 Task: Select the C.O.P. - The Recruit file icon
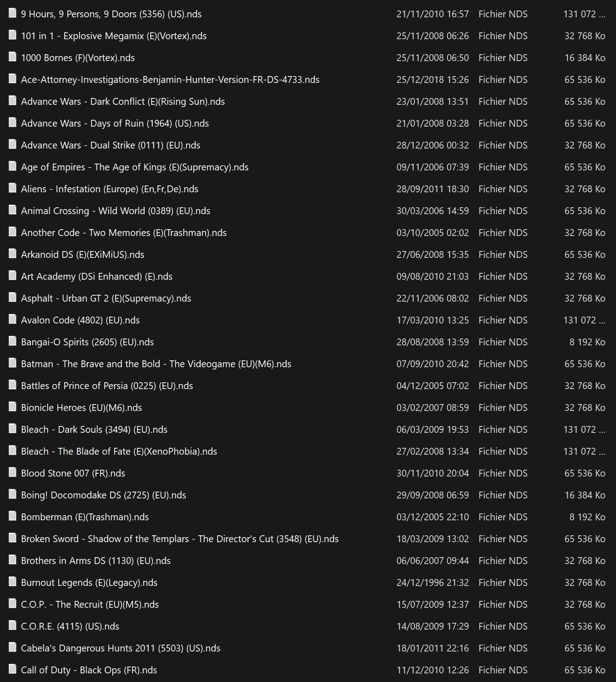[x=12, y=604]
